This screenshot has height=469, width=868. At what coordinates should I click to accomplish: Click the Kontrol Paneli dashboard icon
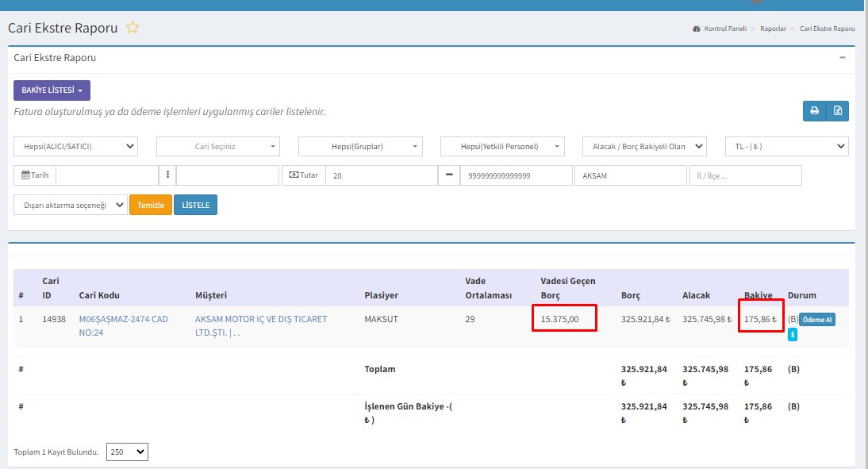coord(697,29)
